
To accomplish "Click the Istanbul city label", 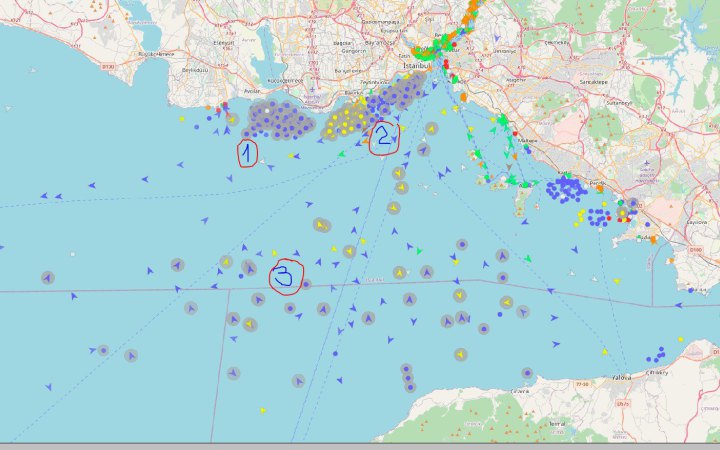I will [x=415, y=65].
